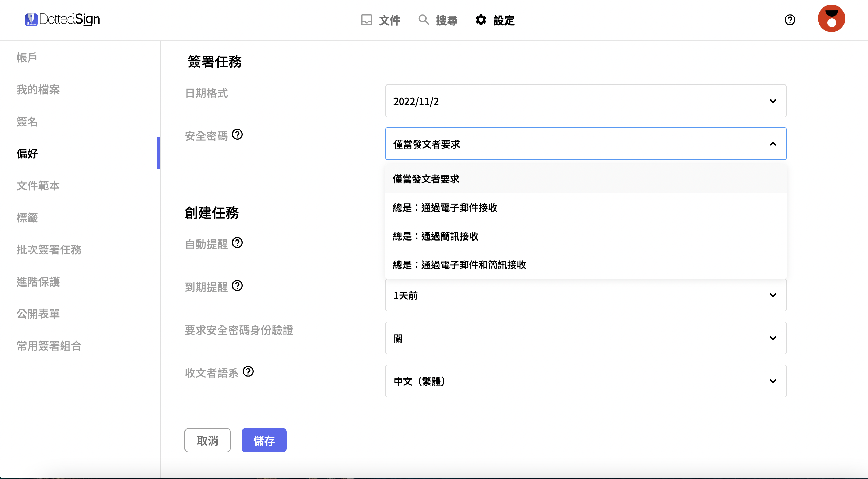Click the 創建任務 section heading
This screenshot has height=479, width=868.
pos(212,213)
